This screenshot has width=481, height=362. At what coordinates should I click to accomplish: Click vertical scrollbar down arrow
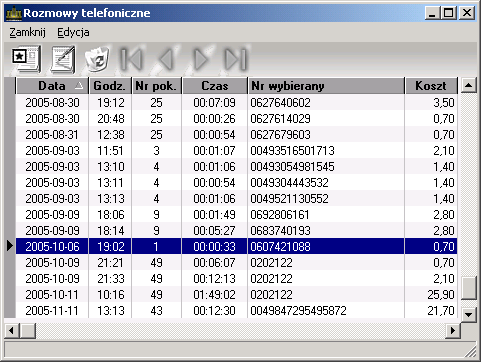[469, 314]
